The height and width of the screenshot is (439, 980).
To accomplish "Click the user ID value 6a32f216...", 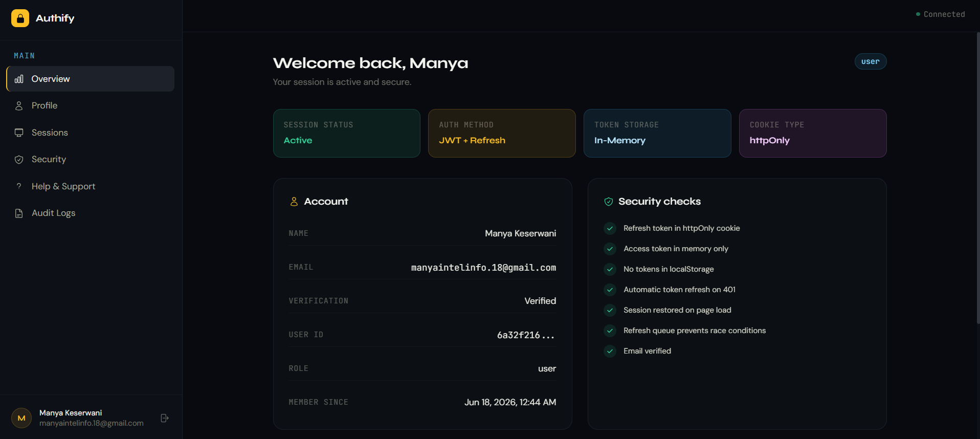I will [x=526, y=335].
